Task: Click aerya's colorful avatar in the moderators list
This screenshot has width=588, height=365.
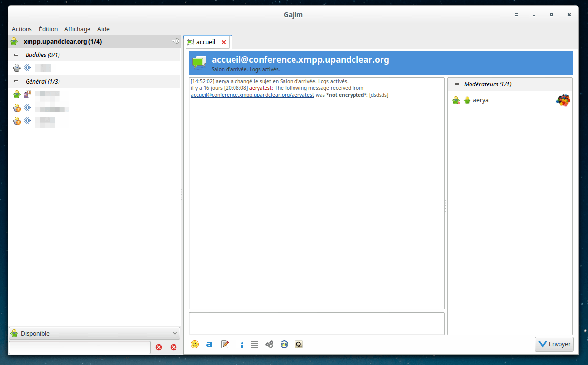Action: click(563, 100)
